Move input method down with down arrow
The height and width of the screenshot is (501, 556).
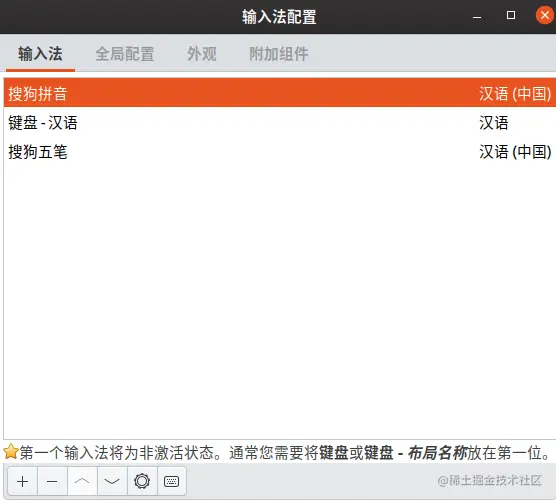[112, 481]
